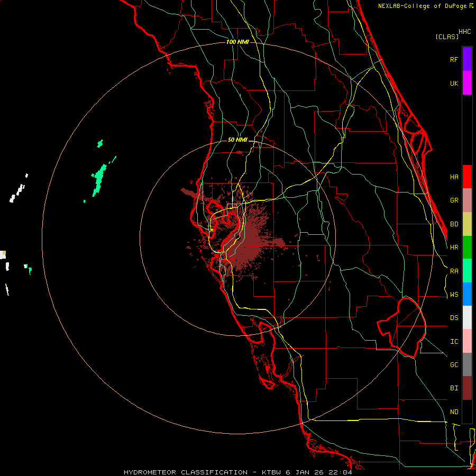Click the elongated green rain echo offshore
The image size is (476, 476).
[99, 180]
